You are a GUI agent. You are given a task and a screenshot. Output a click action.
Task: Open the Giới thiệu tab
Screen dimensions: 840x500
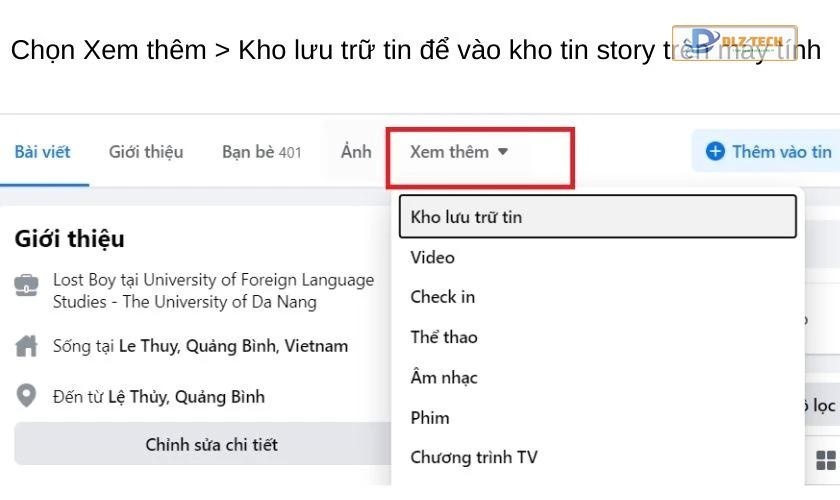(x=146, y=152)
